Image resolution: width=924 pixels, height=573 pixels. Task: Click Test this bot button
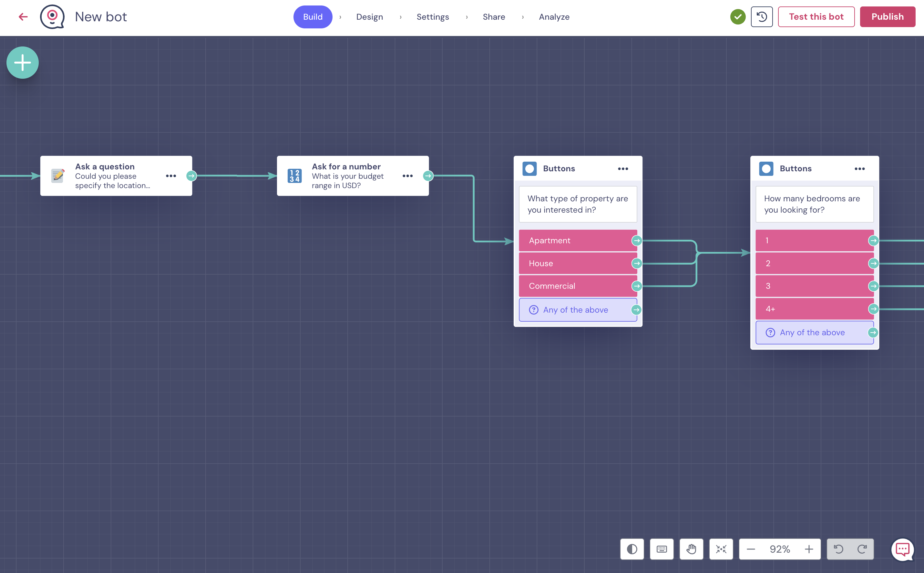tap(816, 17)
